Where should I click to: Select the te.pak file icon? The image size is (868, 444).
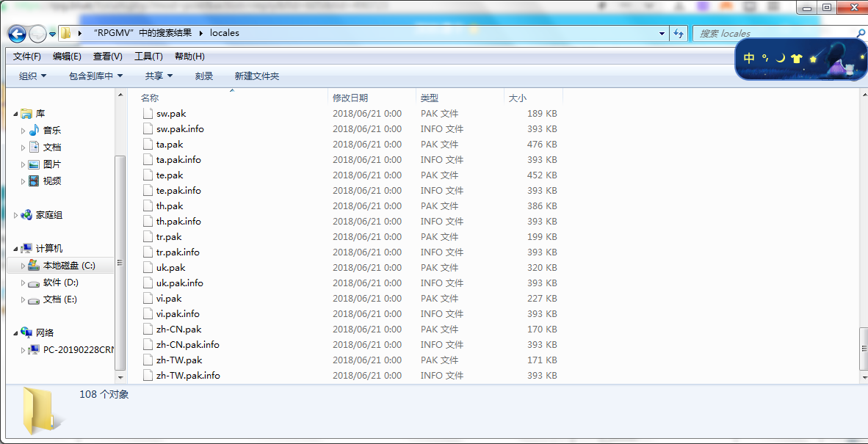(148, 175)
